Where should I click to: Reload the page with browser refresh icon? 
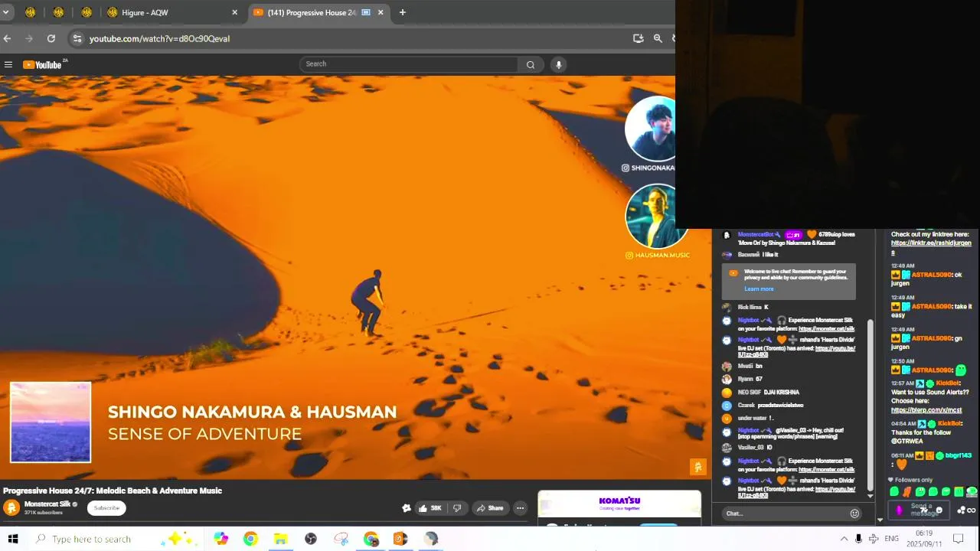click(x=51, y=38)
